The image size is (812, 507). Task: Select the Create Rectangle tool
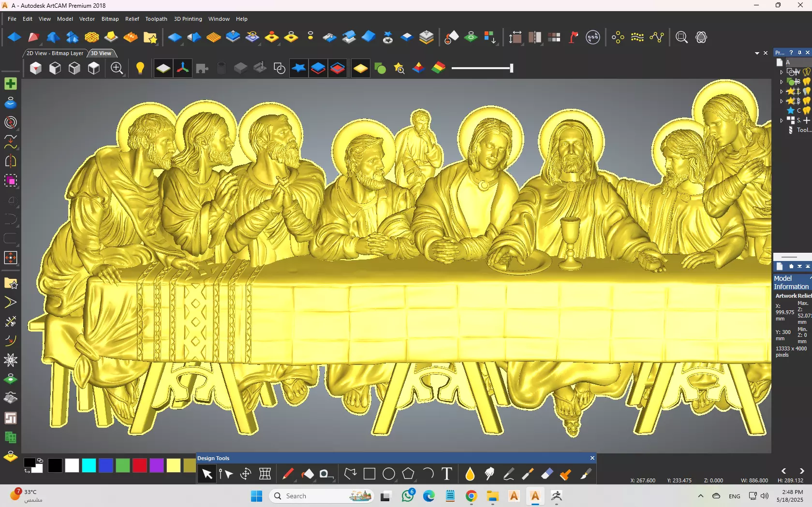click(369, 474)
